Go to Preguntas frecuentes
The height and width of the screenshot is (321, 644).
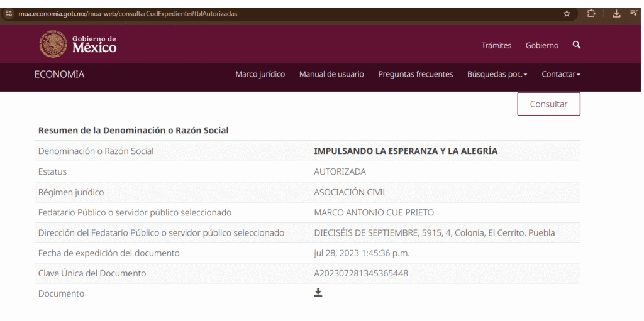pyautogui.click(x=415, y=74)
